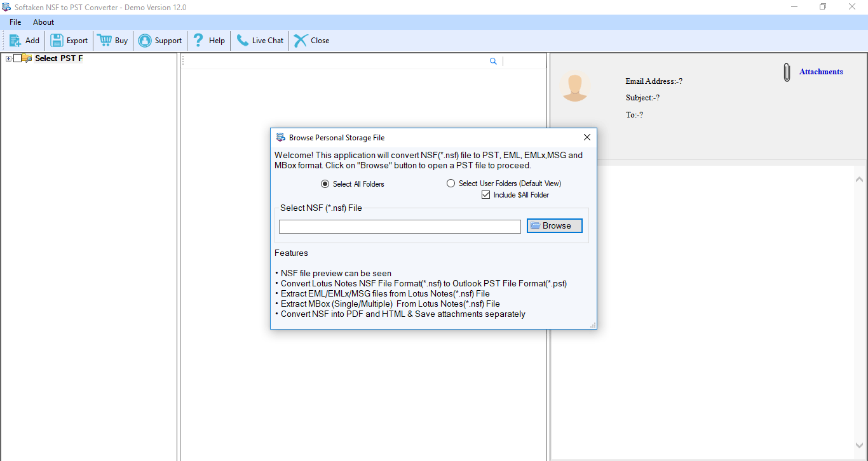
Task: Minimize the main application window
Action: [794, 7]
